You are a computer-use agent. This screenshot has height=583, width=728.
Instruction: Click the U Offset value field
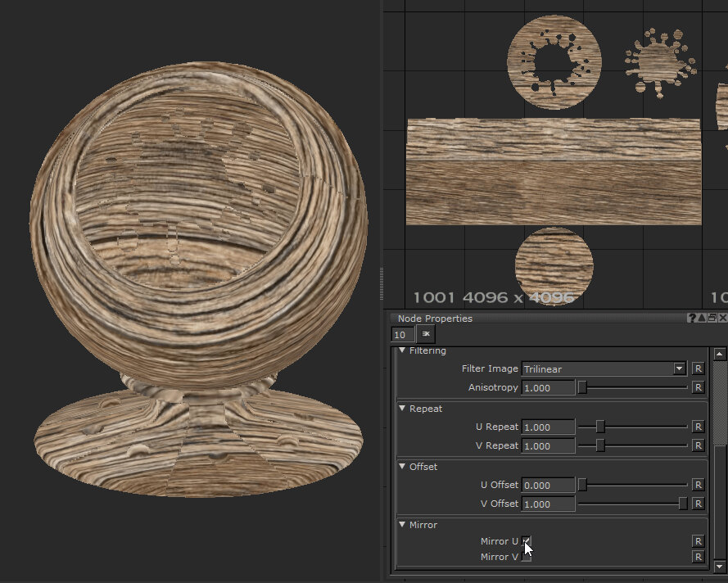pyautogui.click(x=547, y=485)
